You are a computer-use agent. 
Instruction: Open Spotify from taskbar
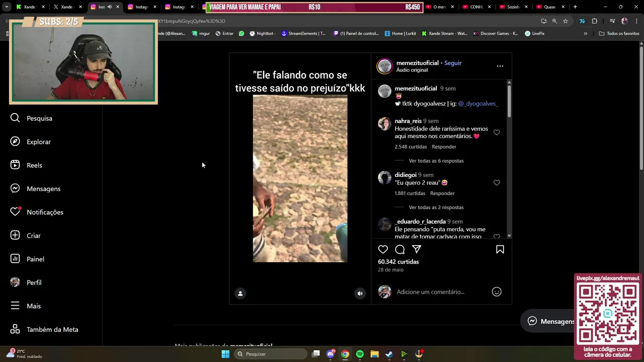click(360, 354)
